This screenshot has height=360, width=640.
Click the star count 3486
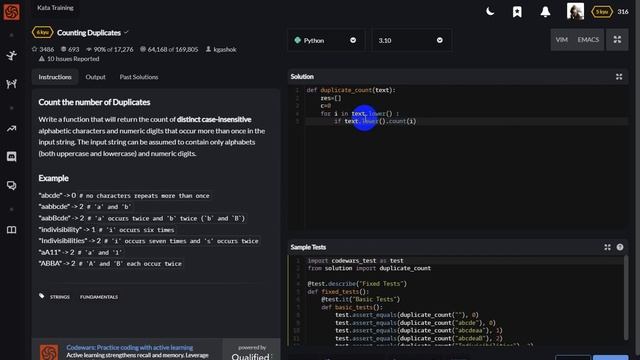pyautogui.click(x=43, y=49)
